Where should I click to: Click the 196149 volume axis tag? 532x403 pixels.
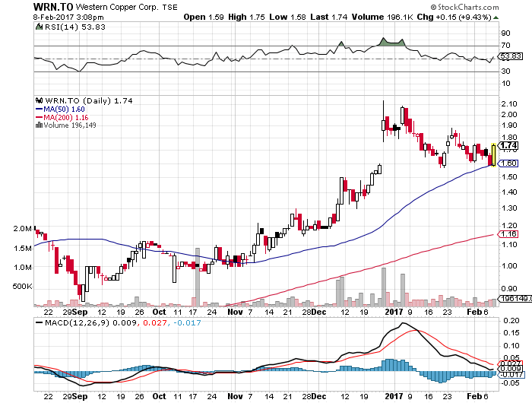click(x=515, y=298)
